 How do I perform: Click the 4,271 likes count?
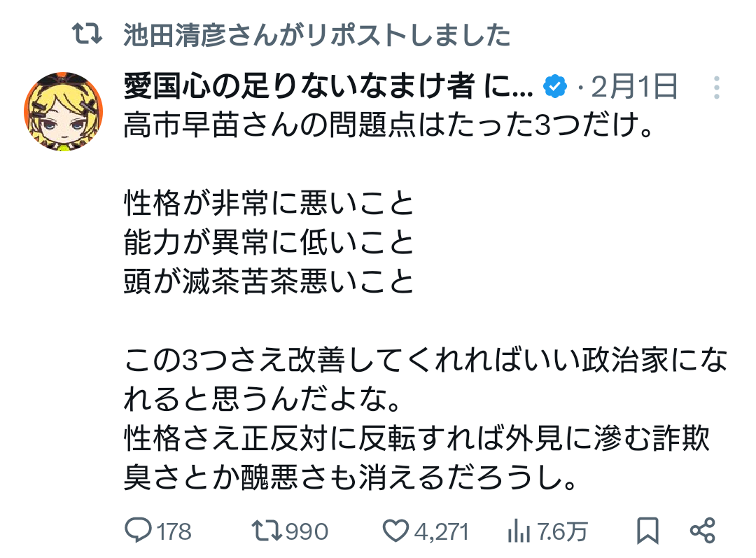coord(441,532)
